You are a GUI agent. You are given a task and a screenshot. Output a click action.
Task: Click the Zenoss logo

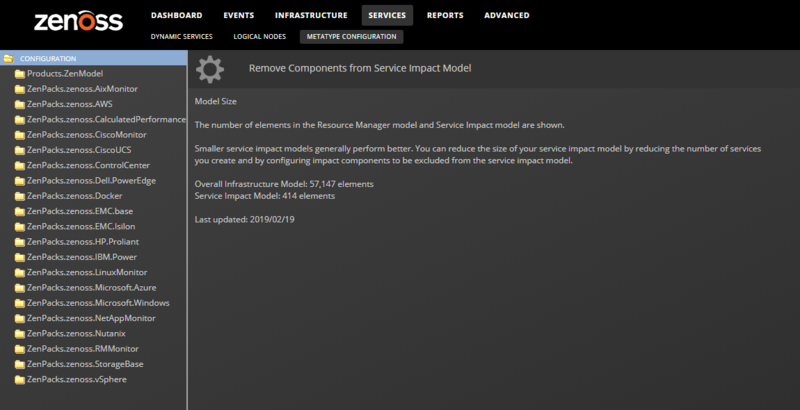pyautogui.click(x=78, y=21)
